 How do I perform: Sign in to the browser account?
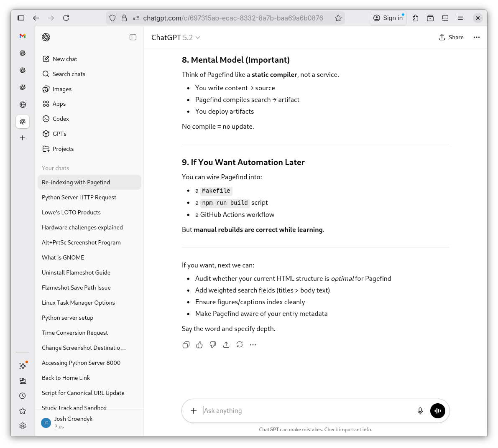[388, 18]
